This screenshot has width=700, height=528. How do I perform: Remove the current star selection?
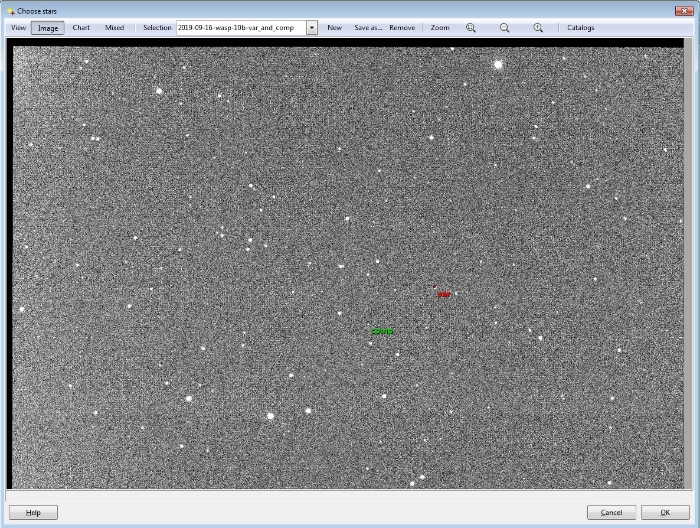click(402, 28)
